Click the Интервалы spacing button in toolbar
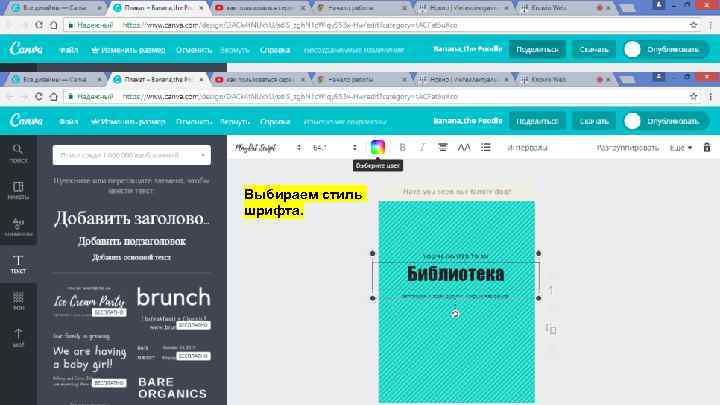 (x=527, y=147)
